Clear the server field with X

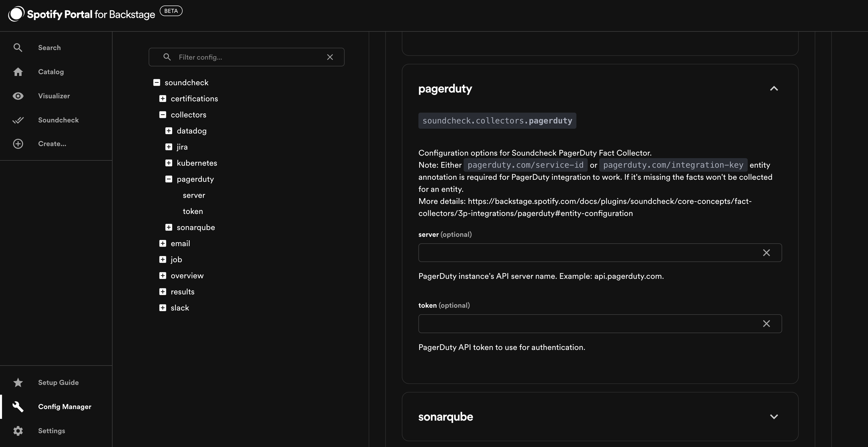[x=766, y=253]
